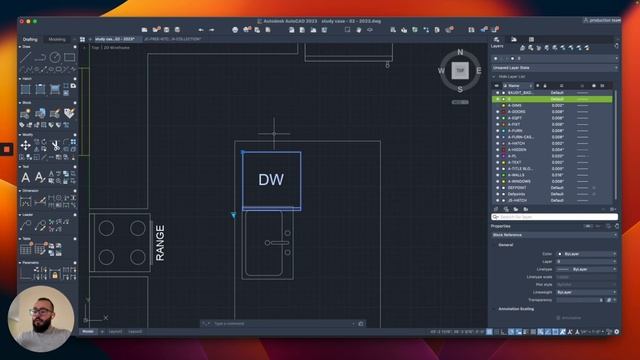
Task: Click the Search for layer field
Action: (555, 217)
